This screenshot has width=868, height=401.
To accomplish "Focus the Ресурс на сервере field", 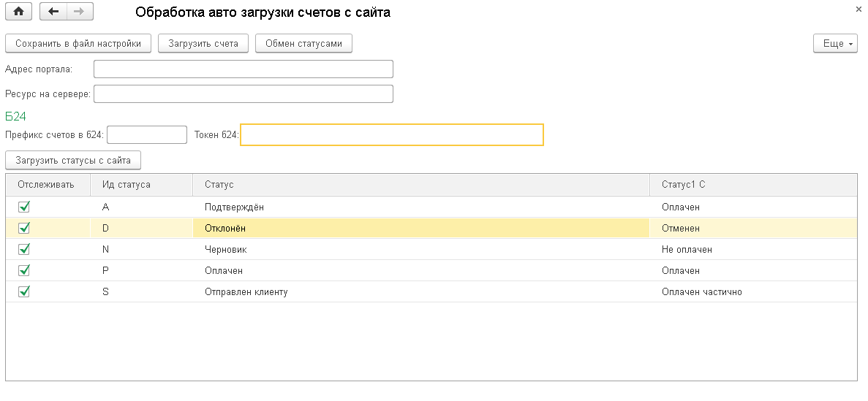I will point(244,94).
